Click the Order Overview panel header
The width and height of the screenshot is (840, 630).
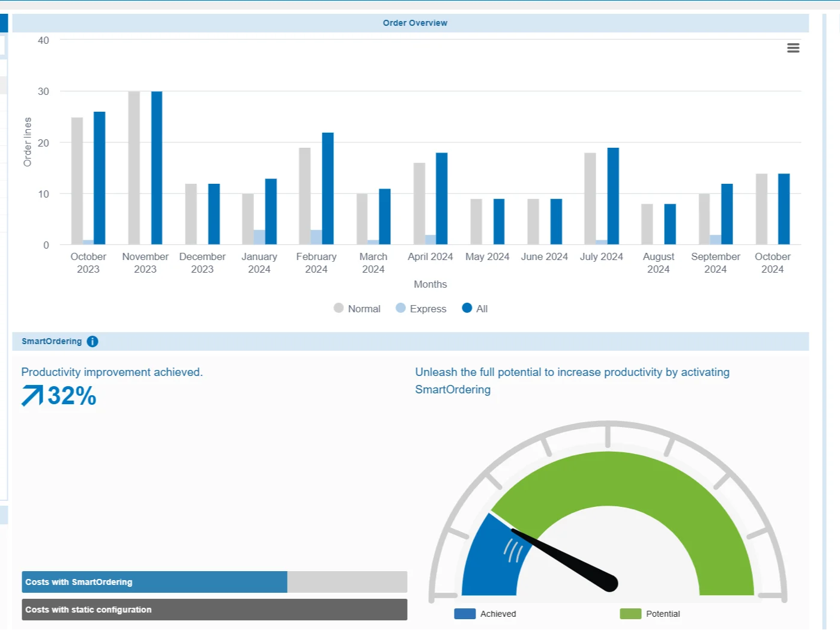click(414, 23)
